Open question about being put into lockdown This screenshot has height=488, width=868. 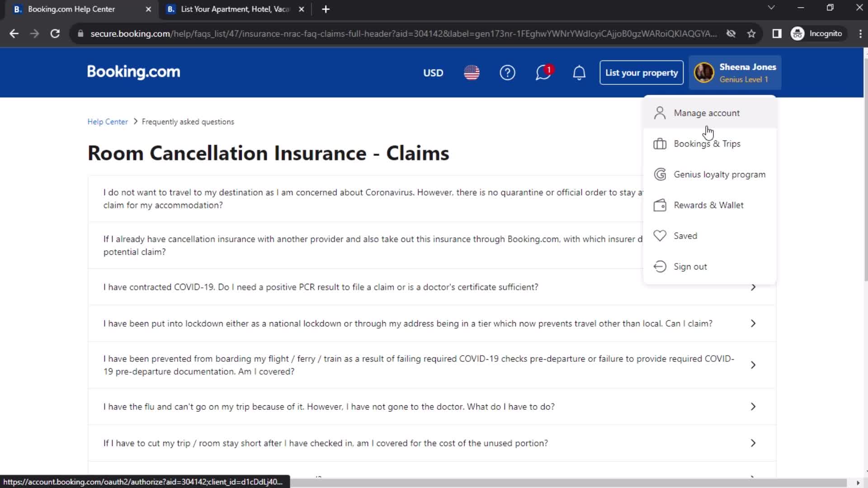pos(432,324)
